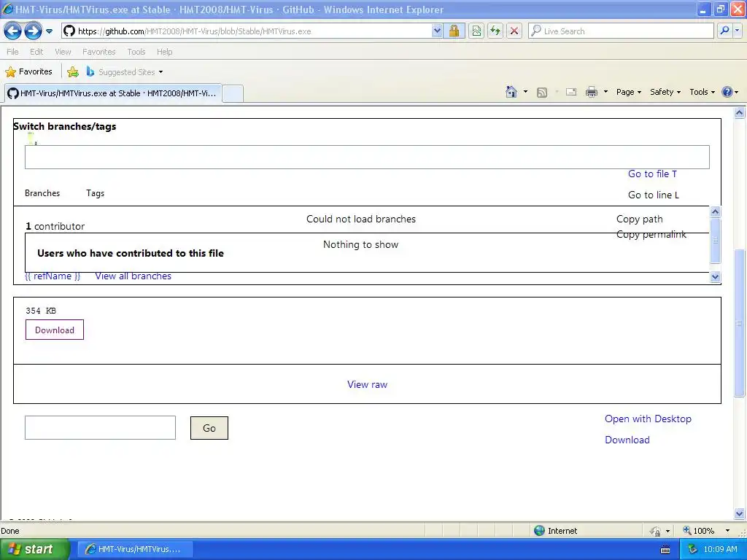Click the page scrollbar down arrow
The image size is (747, 560).
point(740,513)
